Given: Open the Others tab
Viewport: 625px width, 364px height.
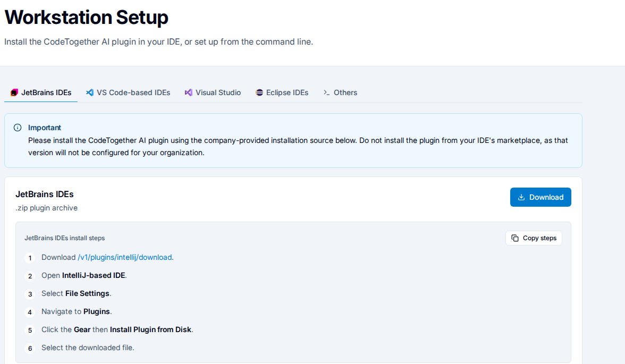Looking at the screenshot, I should click(340, 92).
